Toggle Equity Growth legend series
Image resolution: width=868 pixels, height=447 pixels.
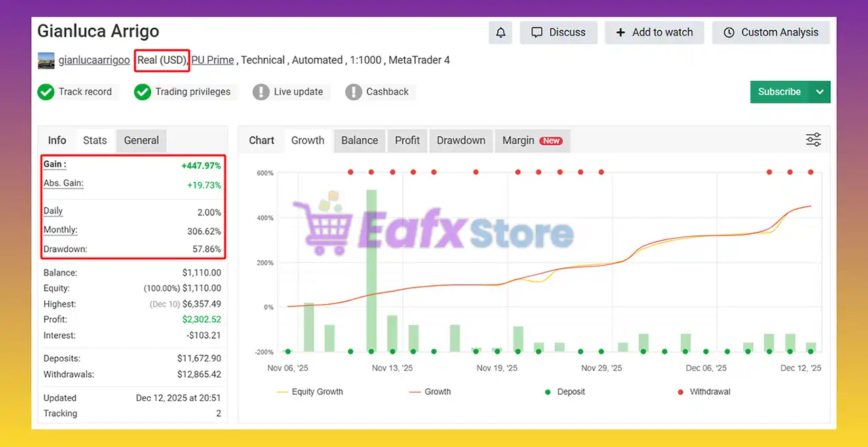310,391
